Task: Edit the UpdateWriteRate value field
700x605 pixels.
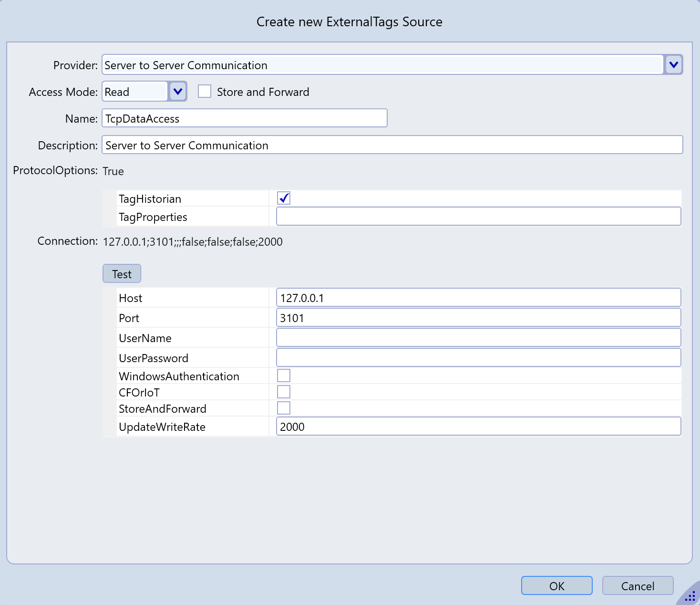Action: click(478, 427)
